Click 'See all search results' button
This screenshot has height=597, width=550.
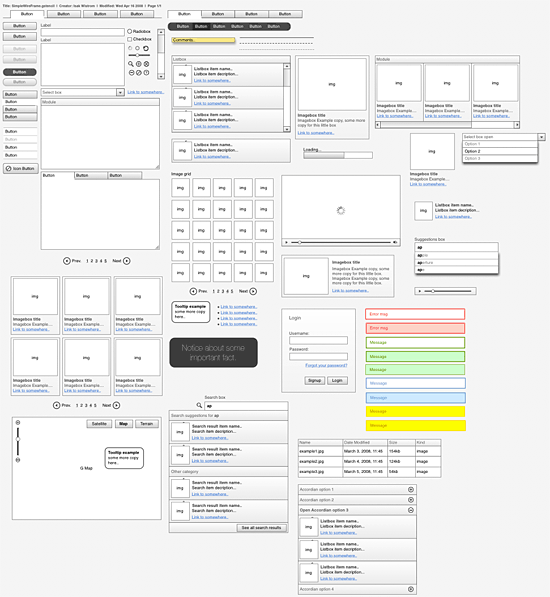click(261, 528)
